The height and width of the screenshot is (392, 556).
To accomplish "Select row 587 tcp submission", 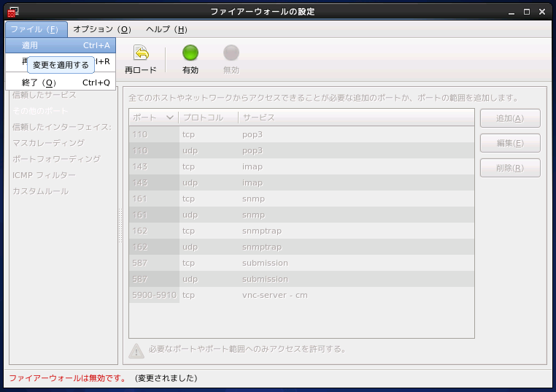I will 302,263.
